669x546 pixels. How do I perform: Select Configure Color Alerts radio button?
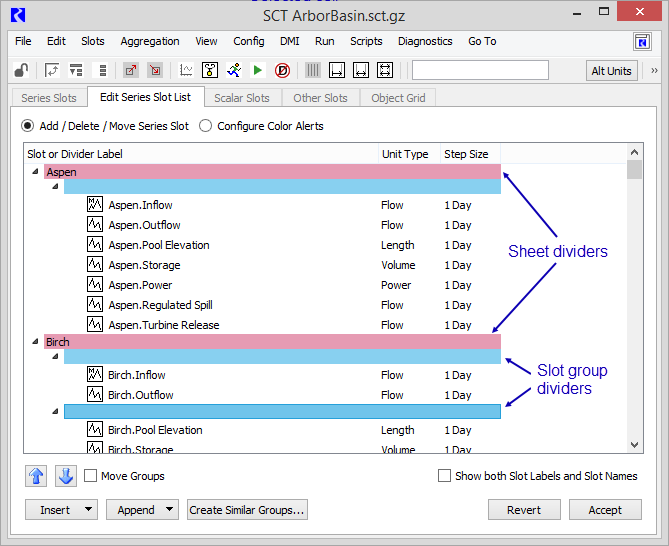206,127
